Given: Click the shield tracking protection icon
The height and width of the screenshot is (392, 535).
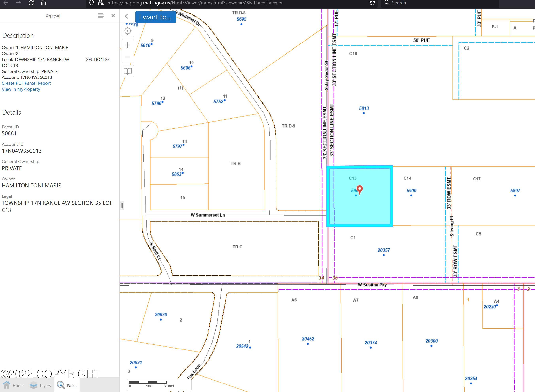Looking at the screenshot, I should point(91,3).
